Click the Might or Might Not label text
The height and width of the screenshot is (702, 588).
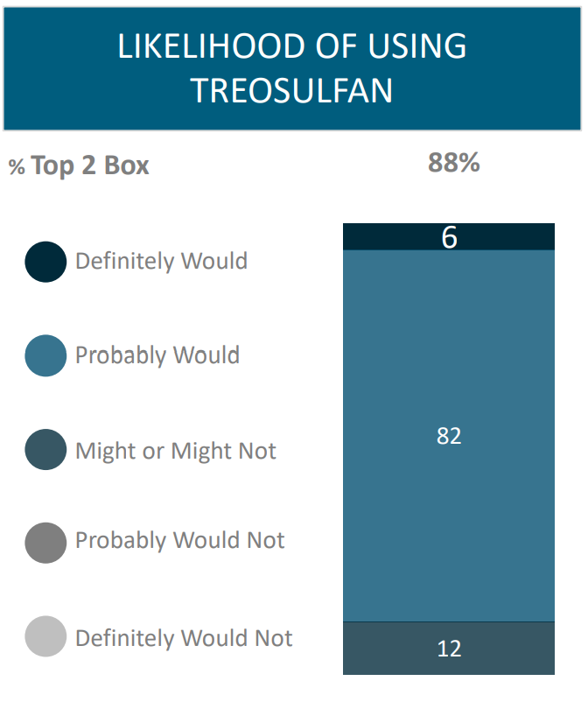[176, 451]
